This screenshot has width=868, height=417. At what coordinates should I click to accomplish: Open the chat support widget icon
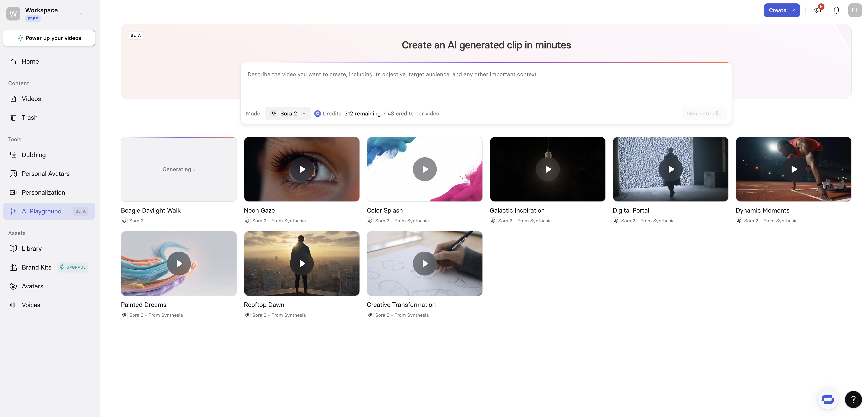pyautogui.click(x=828, y=400)
